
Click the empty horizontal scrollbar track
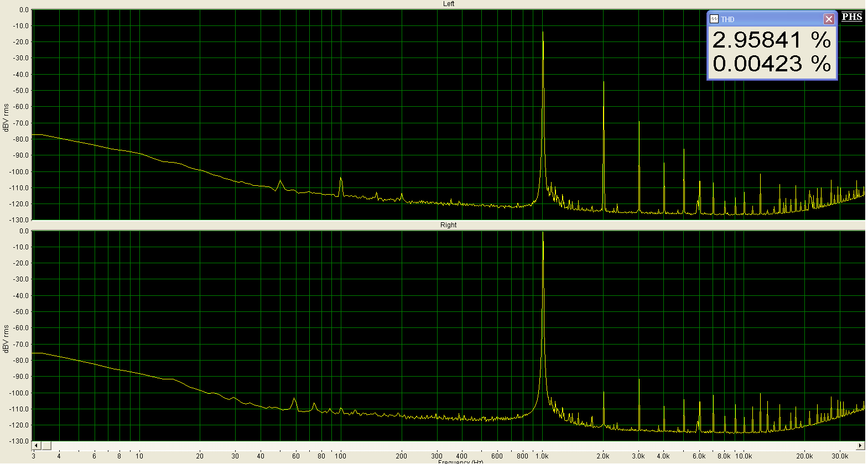[443, 445]
